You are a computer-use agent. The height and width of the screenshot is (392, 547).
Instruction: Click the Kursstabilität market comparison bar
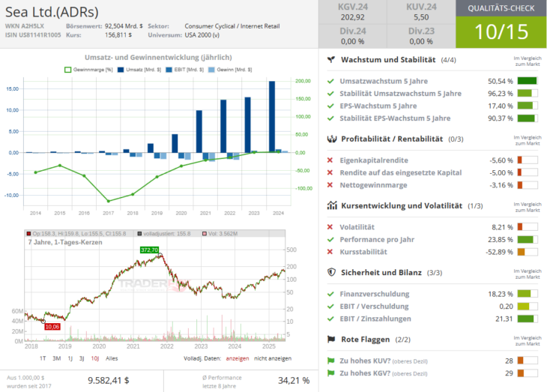pos(528,252)
